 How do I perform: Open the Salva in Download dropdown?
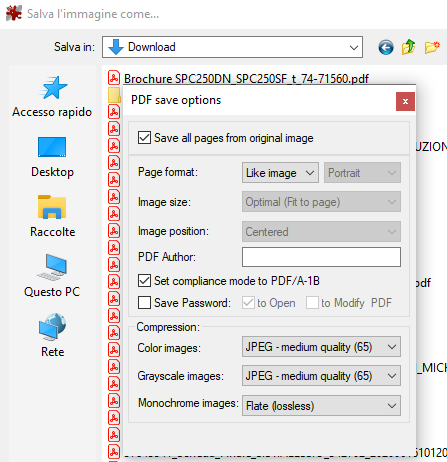click(232, 47)
